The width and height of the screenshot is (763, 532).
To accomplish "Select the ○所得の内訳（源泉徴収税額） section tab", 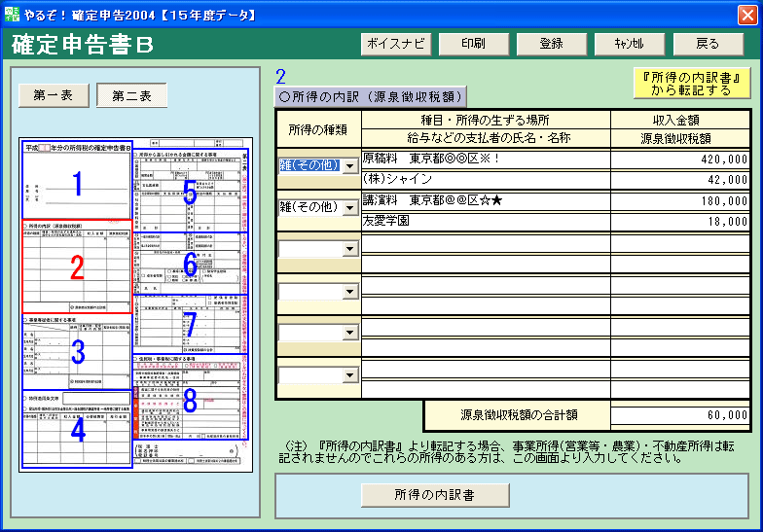I will coord(370,96).
